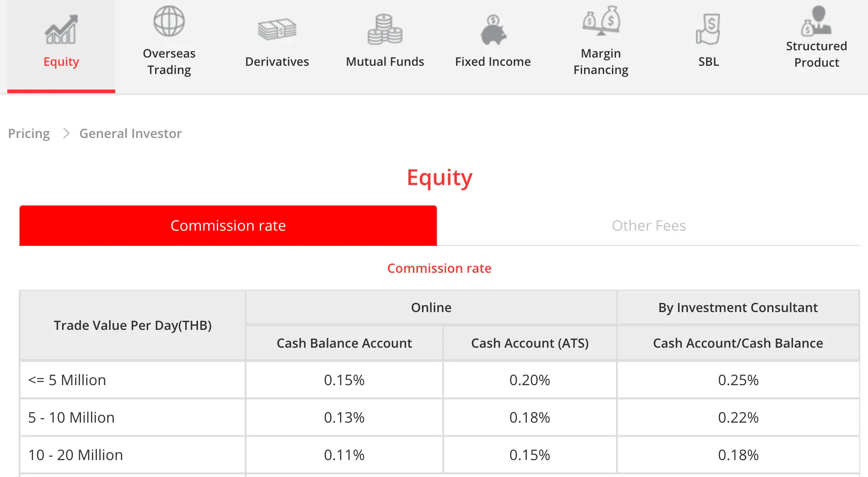Click the Cash Account (ATS) column header
The width and height of the screenshot is (868, 477).
click(530, 343)
